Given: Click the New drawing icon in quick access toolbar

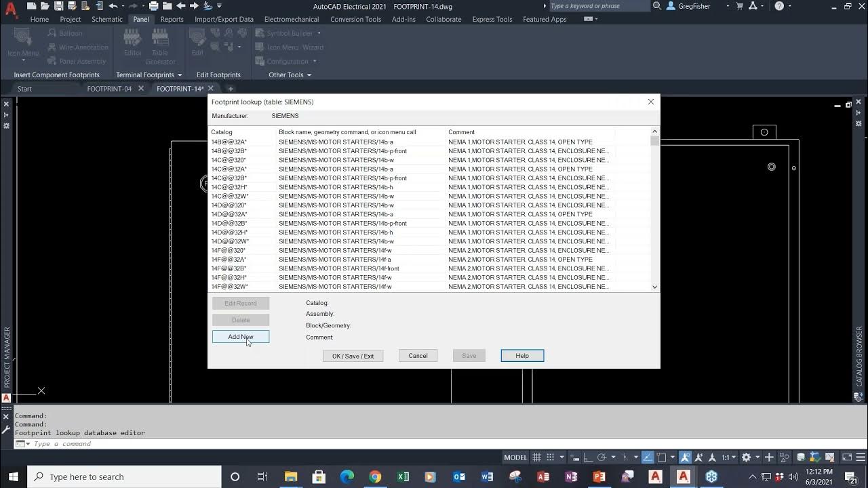Looking at the screenshot, I should click(31, 6).
